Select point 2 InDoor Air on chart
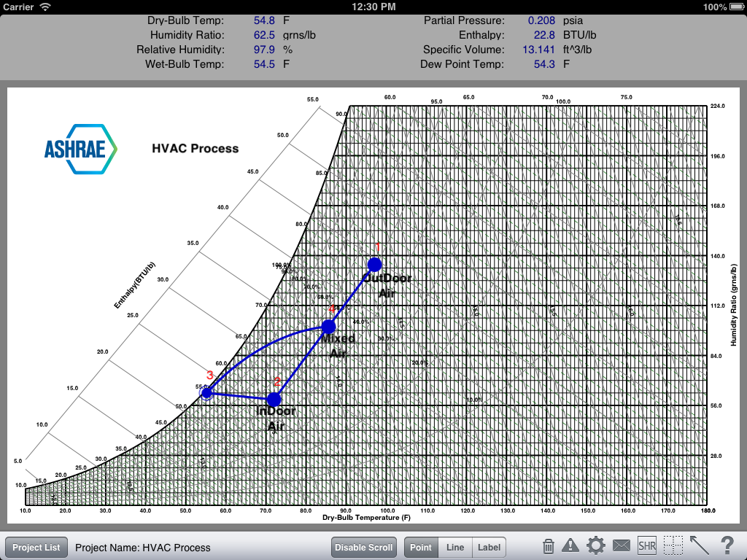 pyautogui.click(x=274, y=399)
